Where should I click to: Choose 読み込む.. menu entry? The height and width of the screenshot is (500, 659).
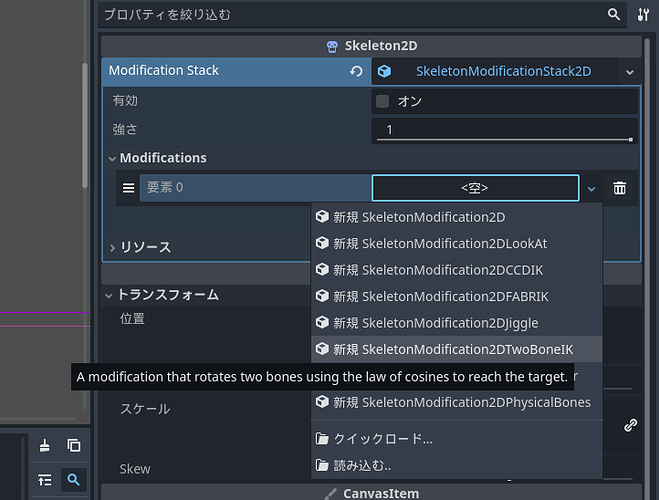(456, 465)
